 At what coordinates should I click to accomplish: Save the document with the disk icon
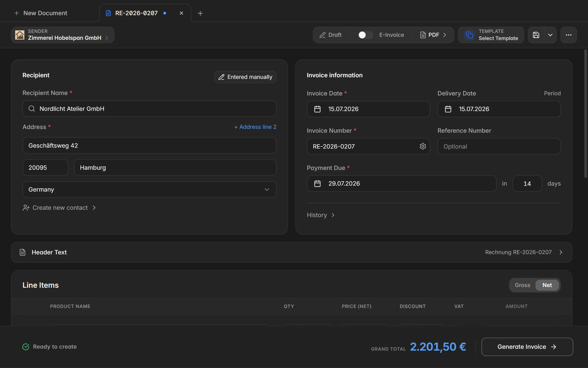pos(536,35)
